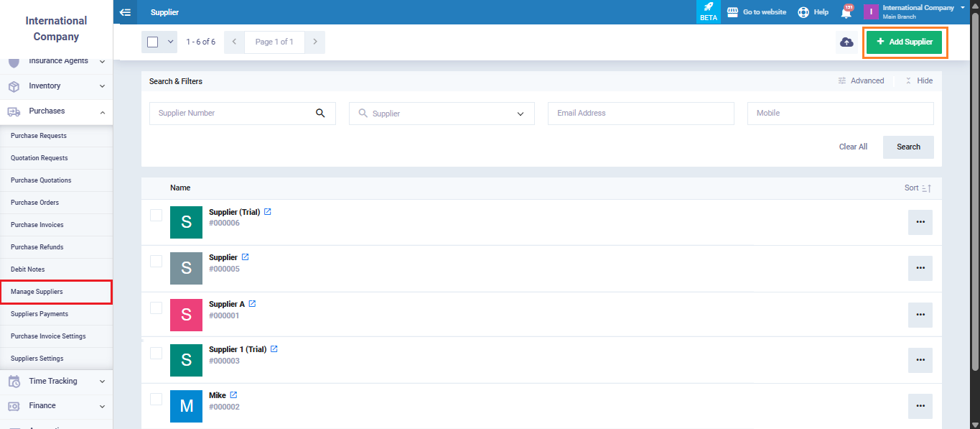Screen dimensions: 980x429
Task: Click the sidebar collapse arrow icon
Action: (x=125, y=12)
